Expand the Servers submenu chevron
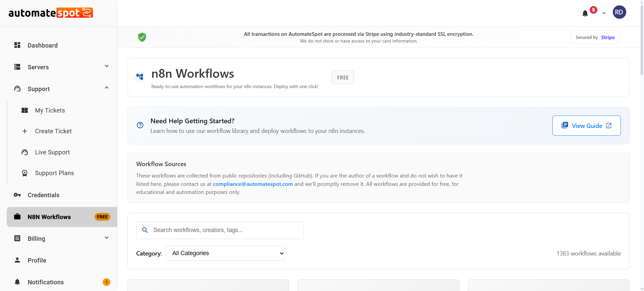This screenshot has height=291, width=644. pyautogui.click(x=107, y=66)
